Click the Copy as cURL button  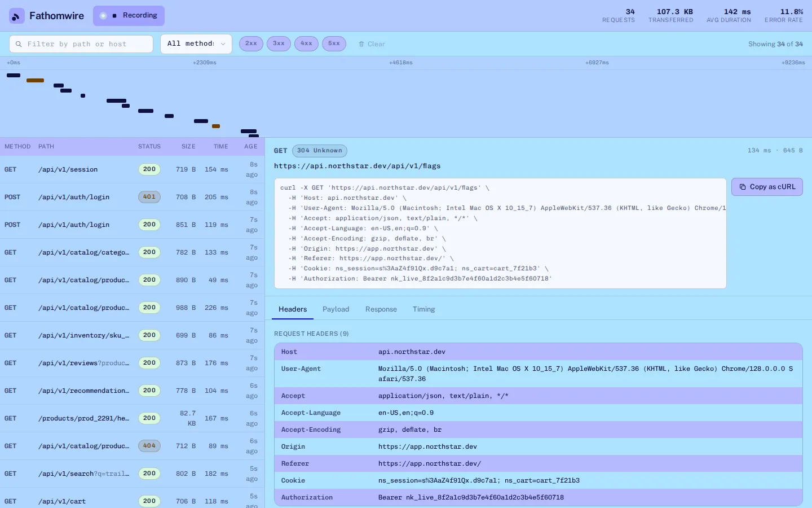coord(767,187)
